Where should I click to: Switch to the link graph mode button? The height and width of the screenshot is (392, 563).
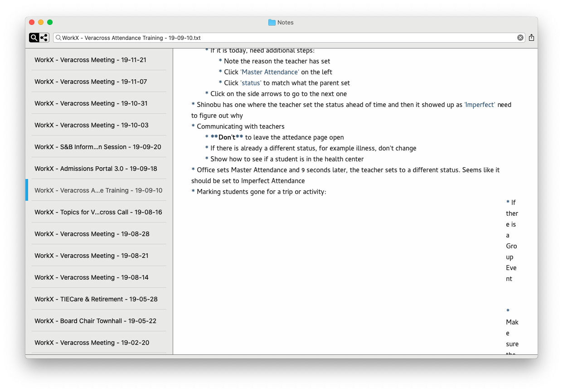pos(44,38)
